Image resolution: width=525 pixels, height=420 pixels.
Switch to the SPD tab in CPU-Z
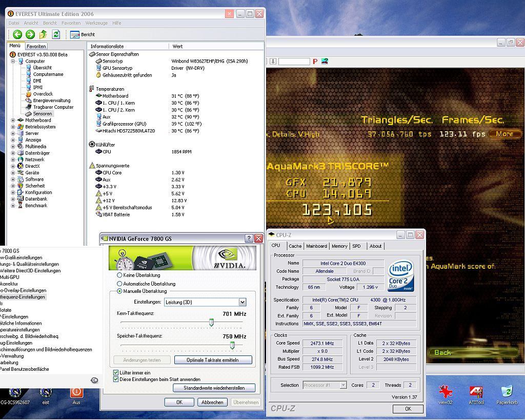(357, 246)
